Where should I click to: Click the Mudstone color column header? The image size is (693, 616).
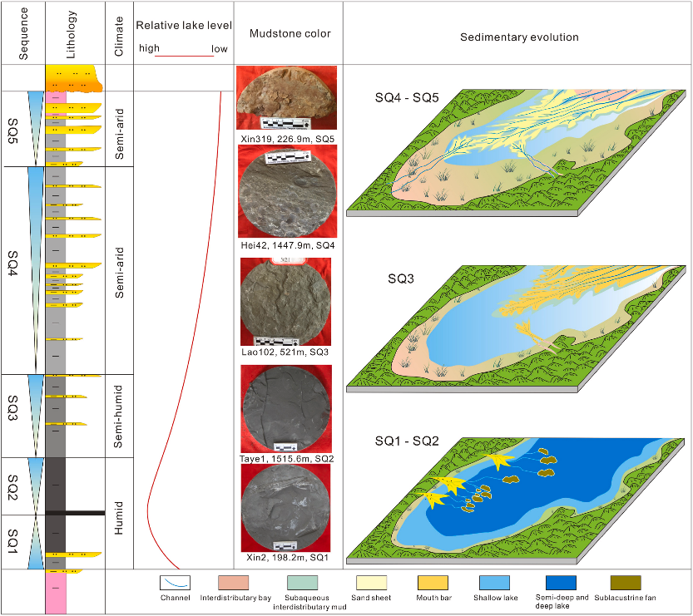pos(290,34)
